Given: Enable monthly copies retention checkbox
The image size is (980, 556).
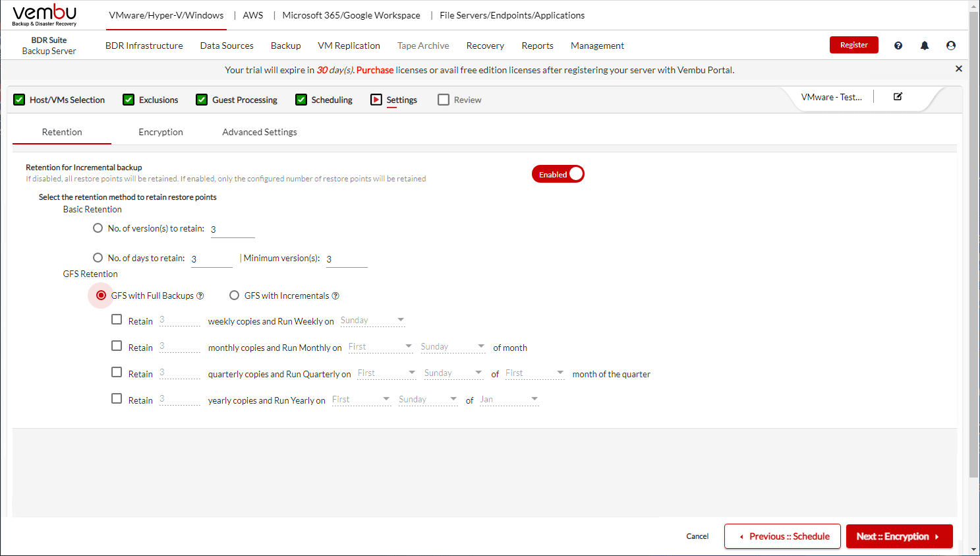Looking at the screenshot, I should coord(117,346).
